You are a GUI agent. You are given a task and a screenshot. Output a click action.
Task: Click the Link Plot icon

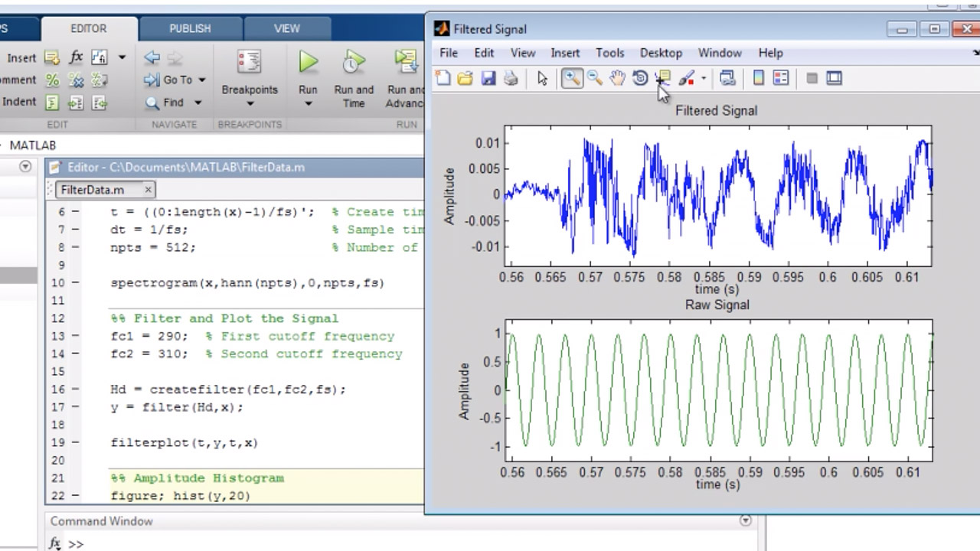point(727,77)
